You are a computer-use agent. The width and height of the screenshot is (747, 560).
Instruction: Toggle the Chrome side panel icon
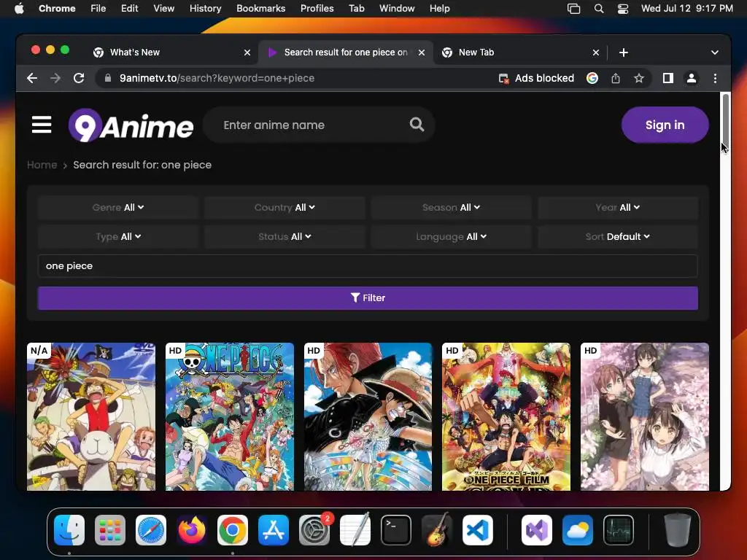point(668,78)
